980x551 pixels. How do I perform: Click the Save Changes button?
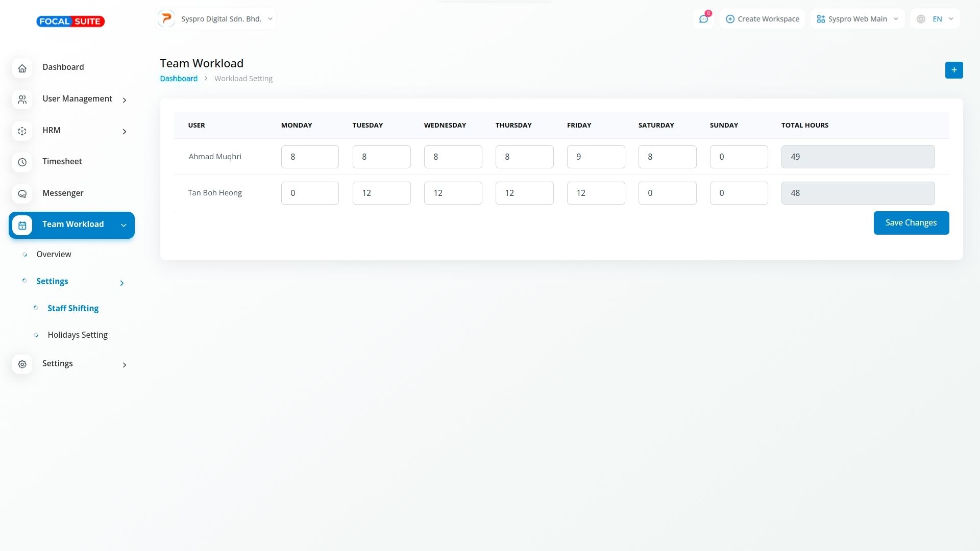pyautogui.click(x=911, y=223)
